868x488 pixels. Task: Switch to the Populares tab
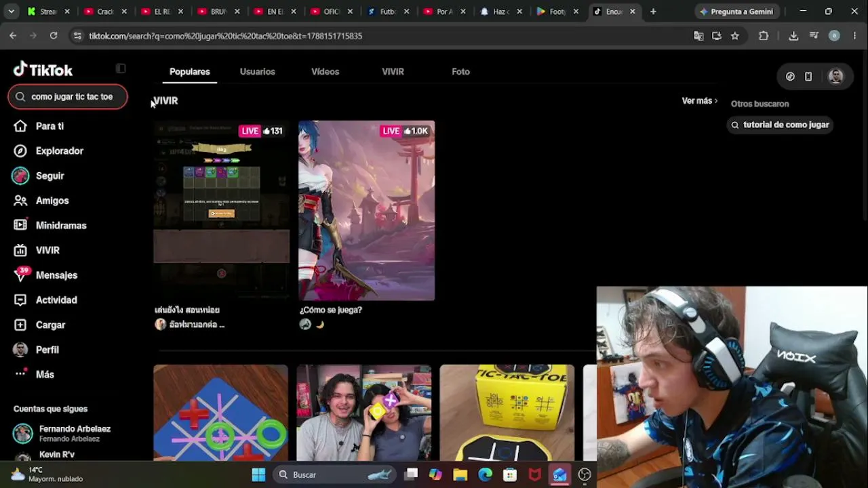tap(190, 72)
